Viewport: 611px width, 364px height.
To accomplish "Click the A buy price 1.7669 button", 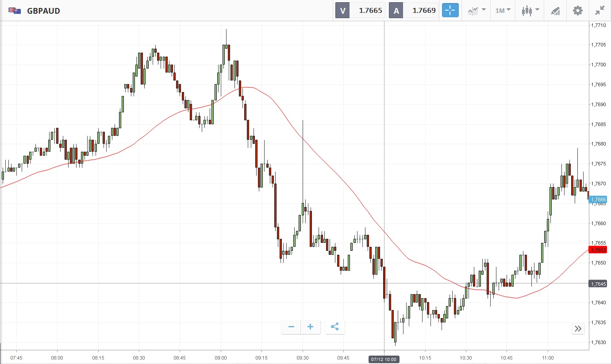I will pos(414,11).
